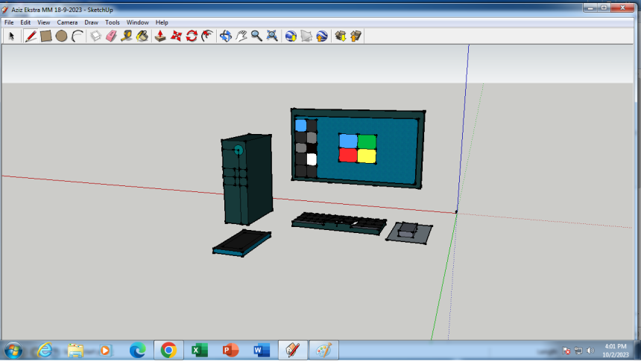641x364 pixels.
Task: Select the keyboard model in the scene
Action: click(339, 223)
